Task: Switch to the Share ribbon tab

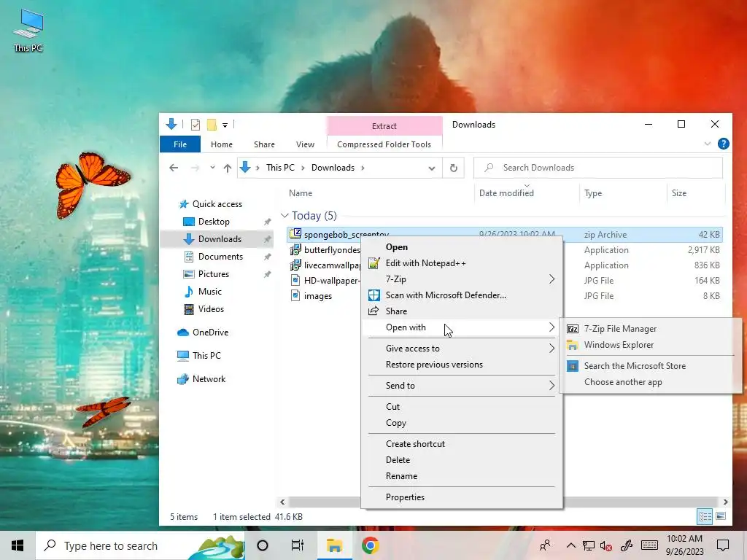Action: [264, 144]
